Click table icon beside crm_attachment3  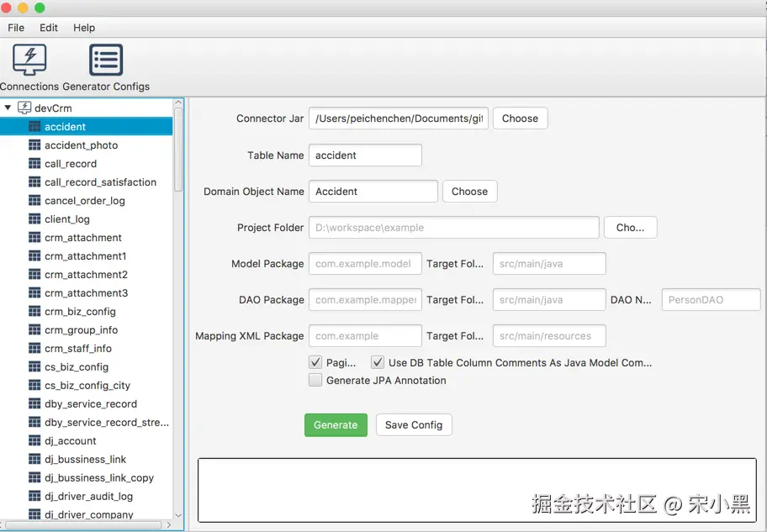pyautogui.click(x=34, y=292)
